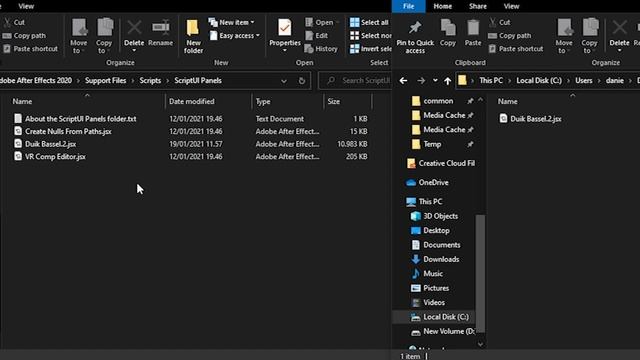Click Copy path in the left window ribbon
Screen dimensions: 640x360
coord(24,36)
